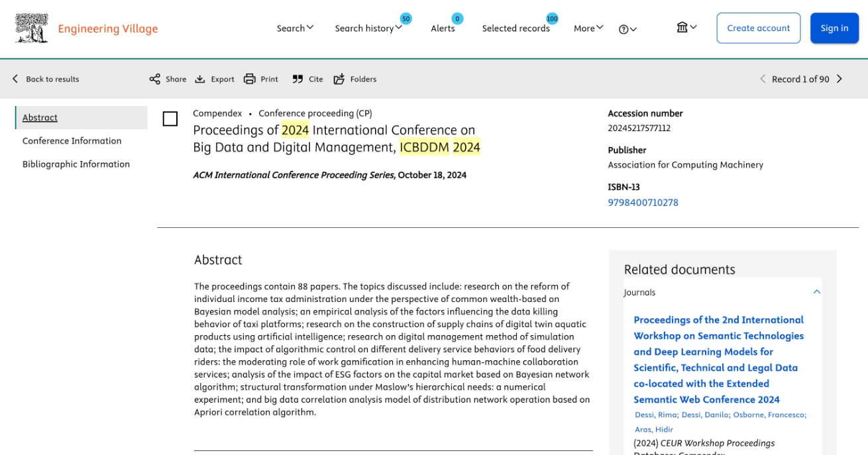Go to the previous record arrow

pyautogui.click(x=763, y=79)
